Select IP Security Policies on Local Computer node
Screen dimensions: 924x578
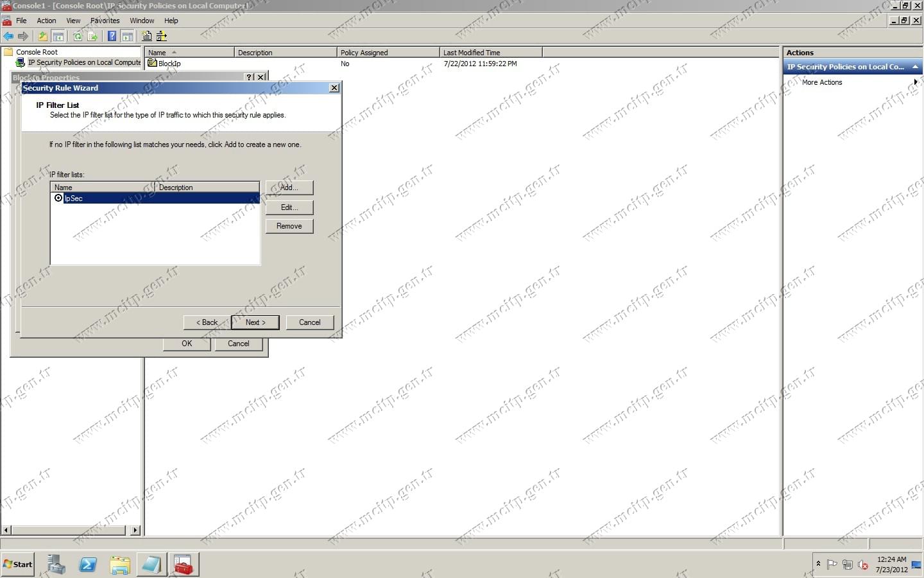pos(84,62)
